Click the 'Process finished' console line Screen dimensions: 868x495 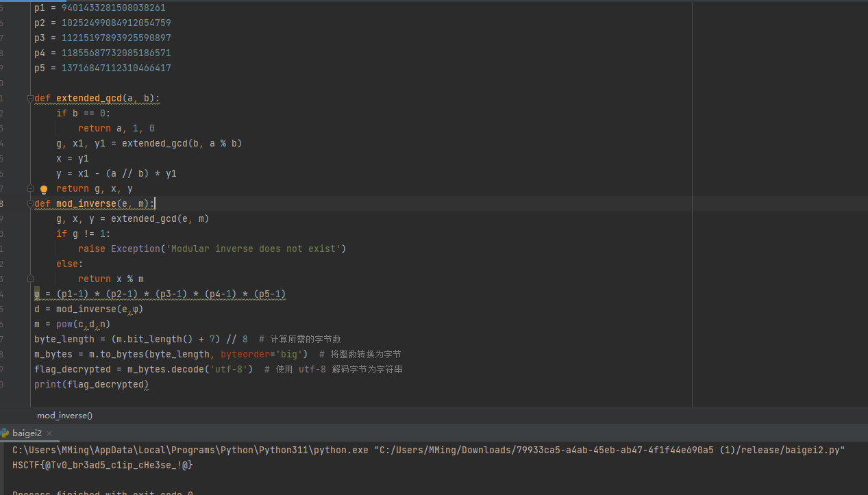(x=103, y=493)
